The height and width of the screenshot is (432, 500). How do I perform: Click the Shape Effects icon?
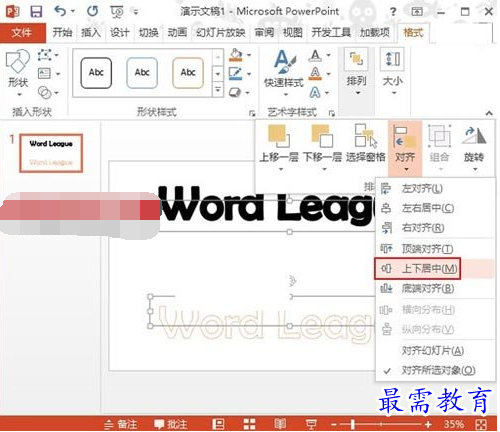(x=235, y=92)
